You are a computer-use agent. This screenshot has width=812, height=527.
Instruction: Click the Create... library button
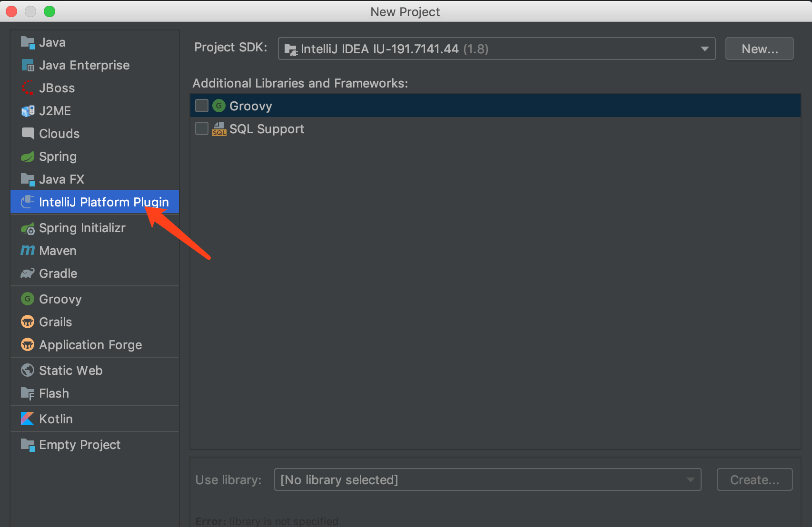point(755,479)
